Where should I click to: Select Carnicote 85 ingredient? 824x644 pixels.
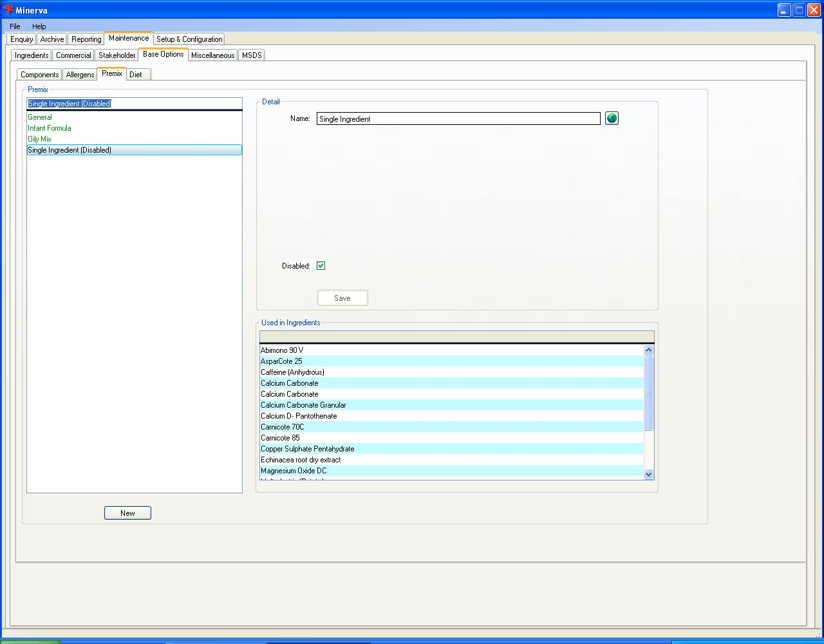coord(451,438)
